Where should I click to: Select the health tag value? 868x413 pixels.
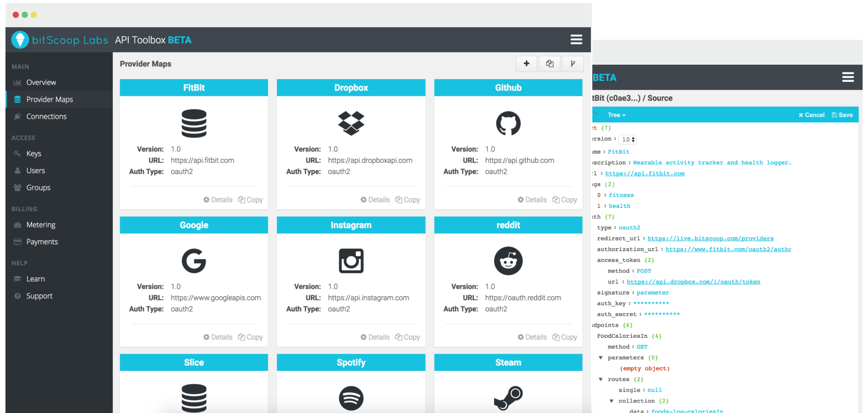point(619,206)
